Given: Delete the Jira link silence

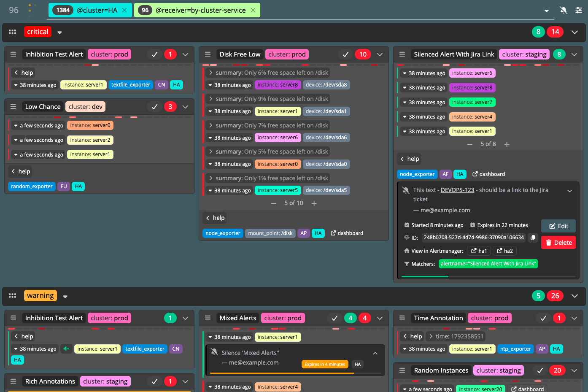Looking at the screenshot, I should [558, 243].
